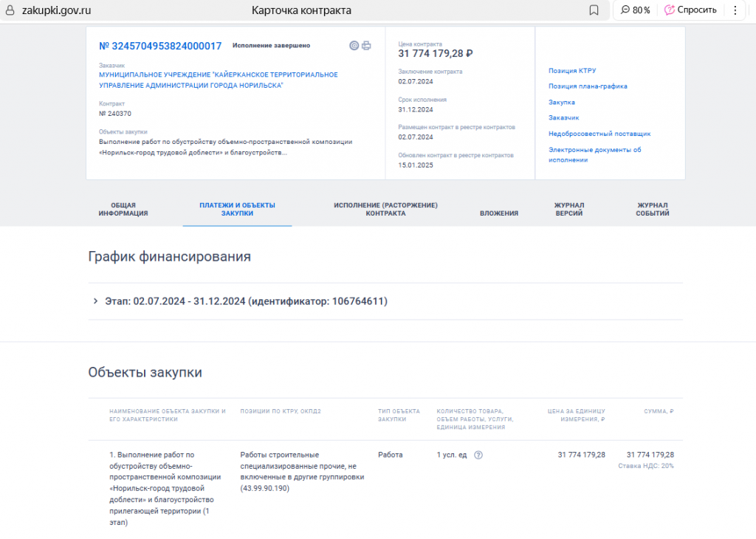Open the 80% zoom indicator
Screen dimensions: 756x539
pyautogui.click(x=636, y=10)
